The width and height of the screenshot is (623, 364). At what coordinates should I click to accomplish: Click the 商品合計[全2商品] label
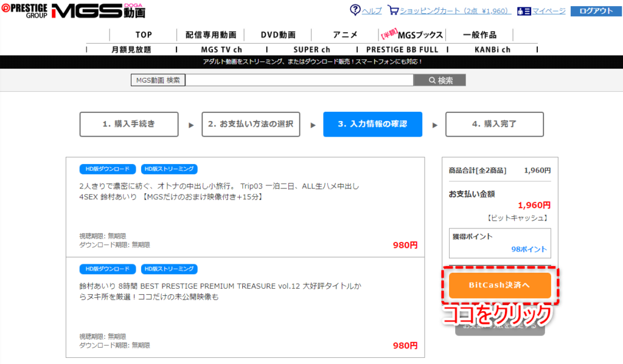coord(478,171)
